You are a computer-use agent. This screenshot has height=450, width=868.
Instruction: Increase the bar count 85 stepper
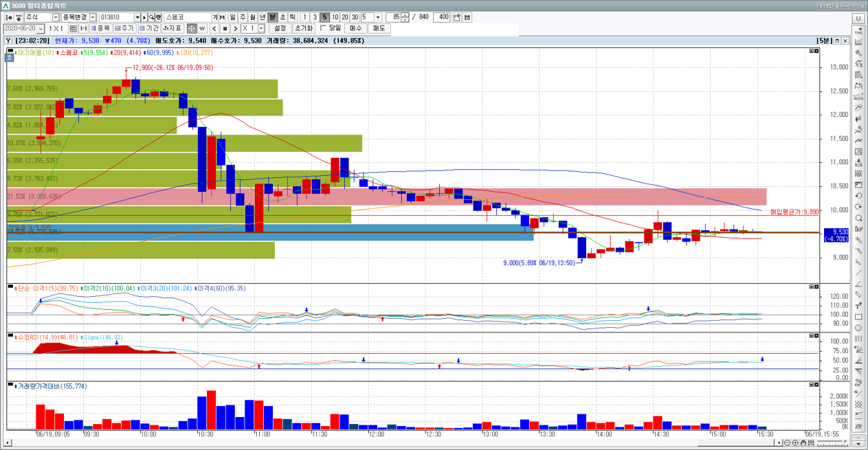pyautogui.click(x=405, y=15)
